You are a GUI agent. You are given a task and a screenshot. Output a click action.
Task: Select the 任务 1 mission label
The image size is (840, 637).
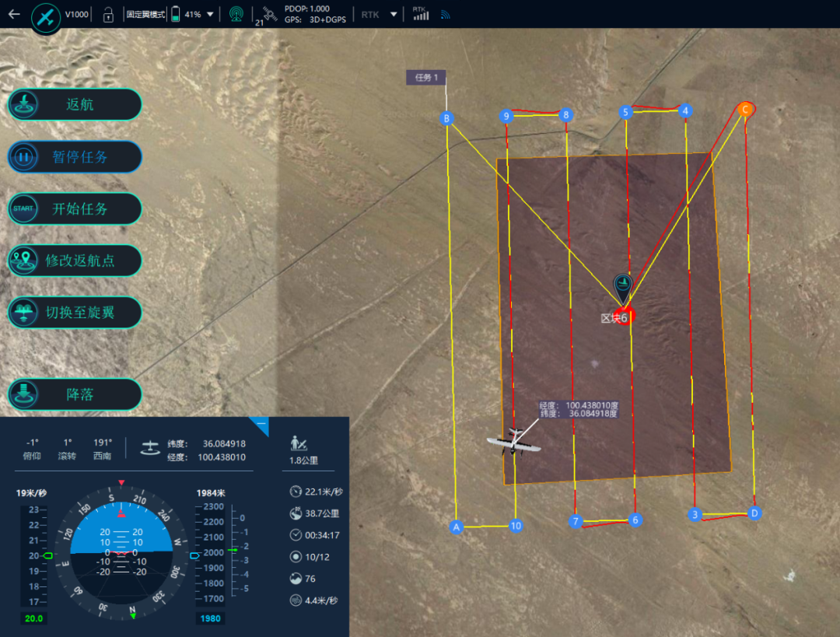pos(426,77)
